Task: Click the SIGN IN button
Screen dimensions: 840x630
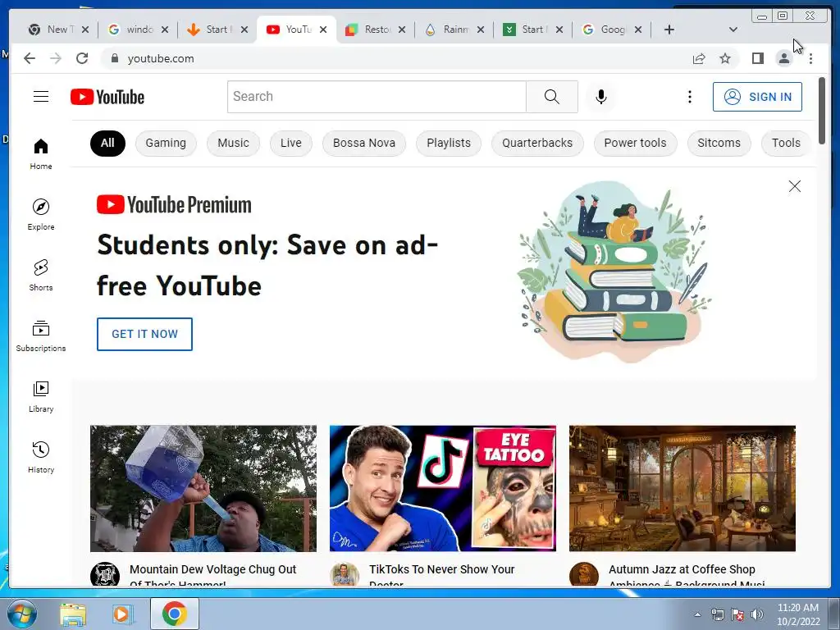Action: coord(757,97)
